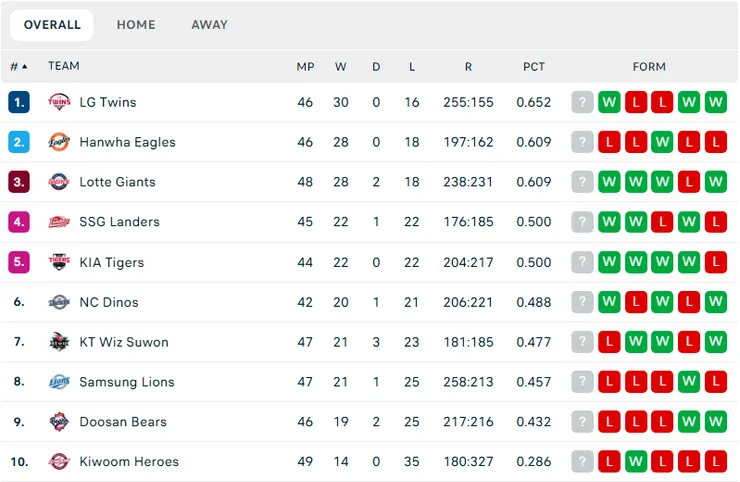Click the SSG Landers team logo

(59, 222)
